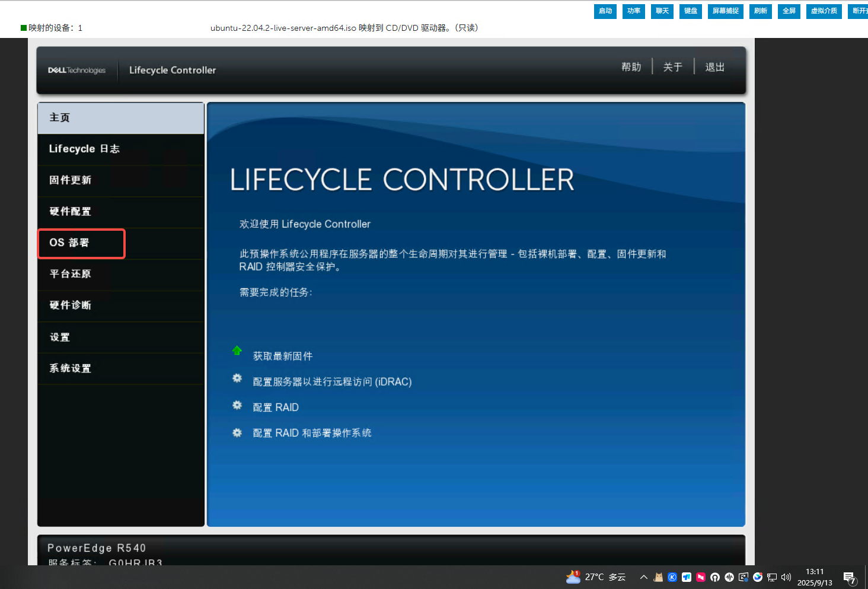Screen dimensions: 868x589
Task: Expand hidden system tray icons chevron
Action: point(643,577)
